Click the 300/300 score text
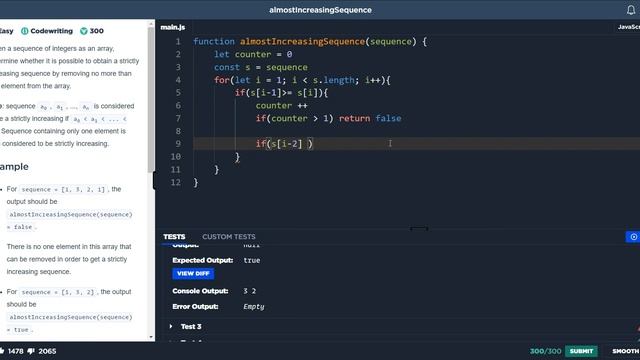This screenshot has height=360, width=640. coord(545,351)
